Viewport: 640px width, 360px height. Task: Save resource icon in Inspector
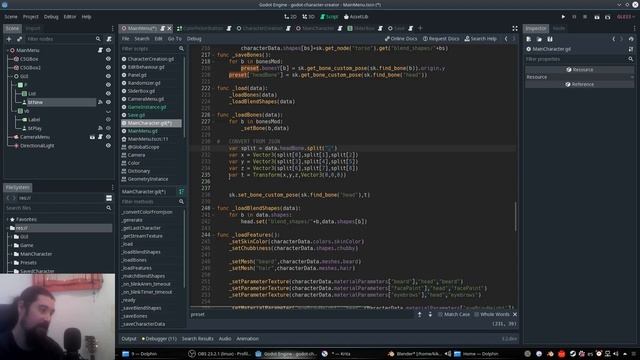click(550, 39)
